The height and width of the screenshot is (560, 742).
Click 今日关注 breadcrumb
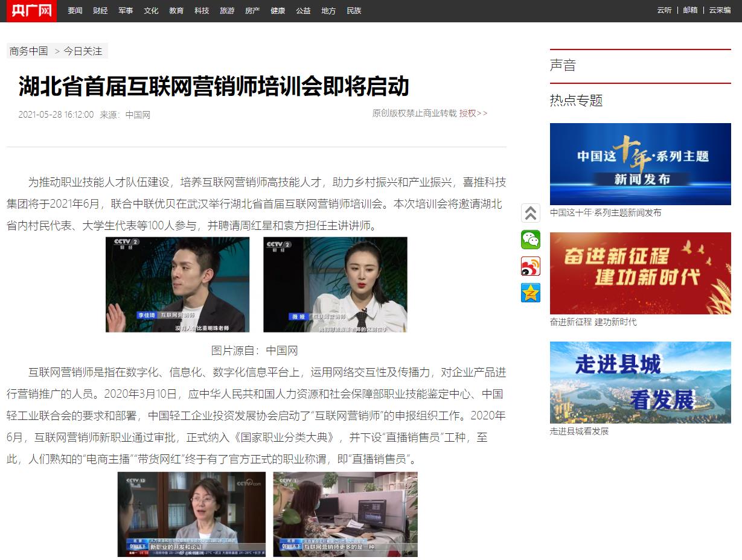click(83, 51)
